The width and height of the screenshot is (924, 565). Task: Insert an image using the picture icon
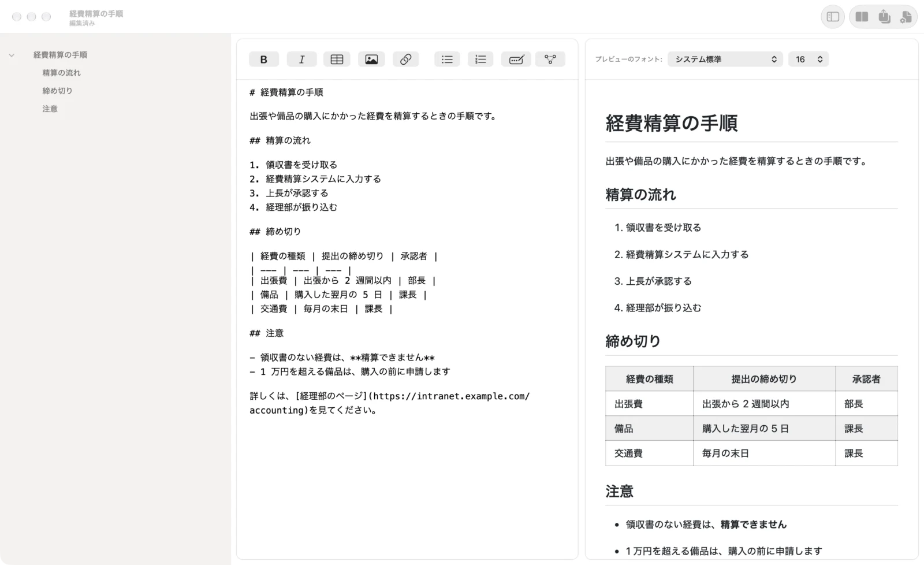(371, 59)
